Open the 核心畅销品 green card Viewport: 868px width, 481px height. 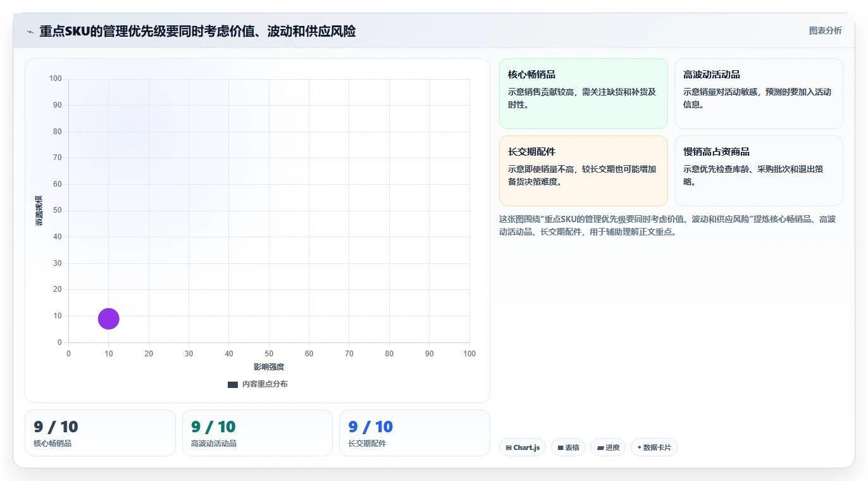click(x=583, y=94)
